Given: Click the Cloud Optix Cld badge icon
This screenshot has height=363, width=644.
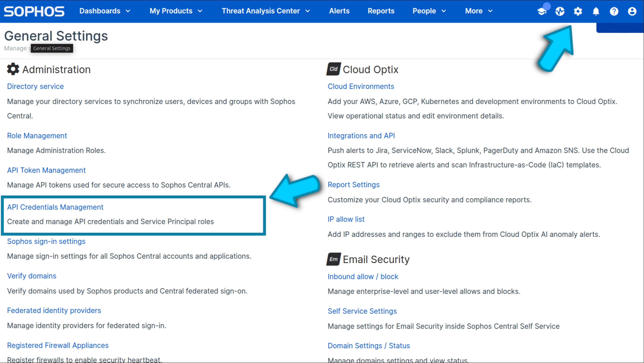Looking at the screenshot, I should coord(333,69).
